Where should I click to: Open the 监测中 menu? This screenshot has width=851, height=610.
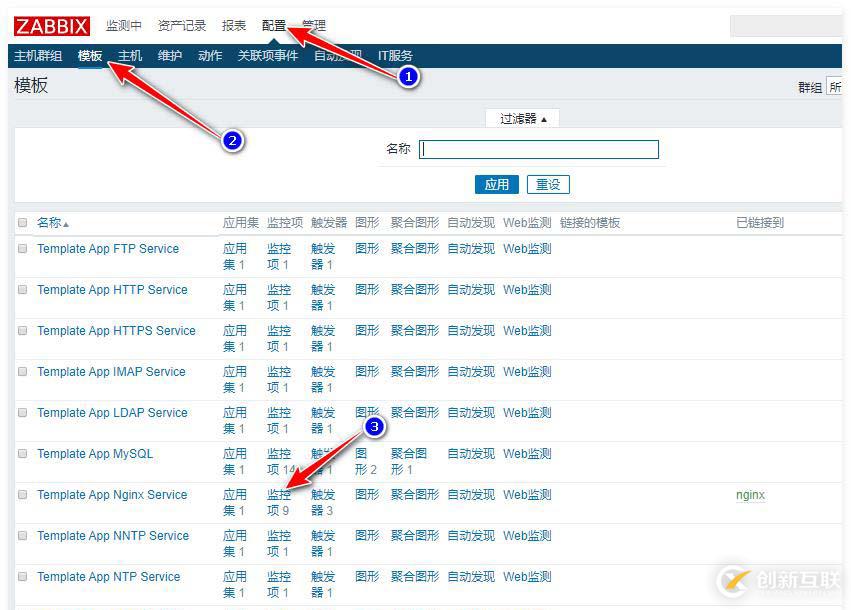pyautogui.click(x=124, y=26)
